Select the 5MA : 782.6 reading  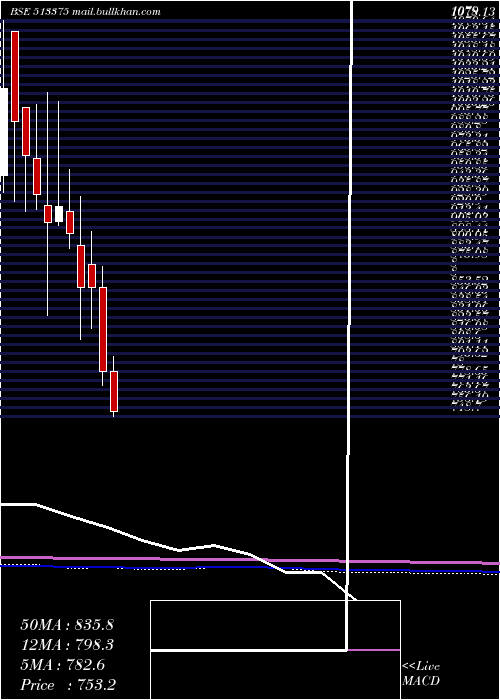pyautogui.click(x=62, y=665)
